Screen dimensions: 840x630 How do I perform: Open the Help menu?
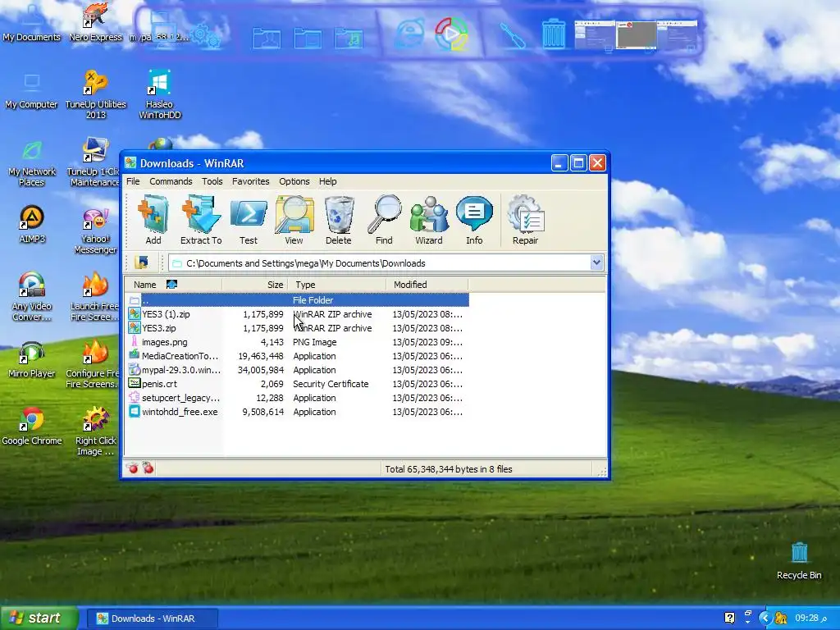coord(328,181)
